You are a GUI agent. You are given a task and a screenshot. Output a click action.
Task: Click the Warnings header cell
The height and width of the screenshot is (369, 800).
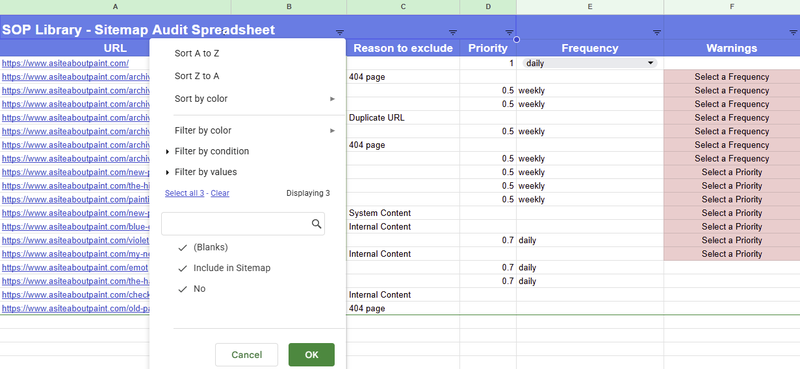(732, 48)
